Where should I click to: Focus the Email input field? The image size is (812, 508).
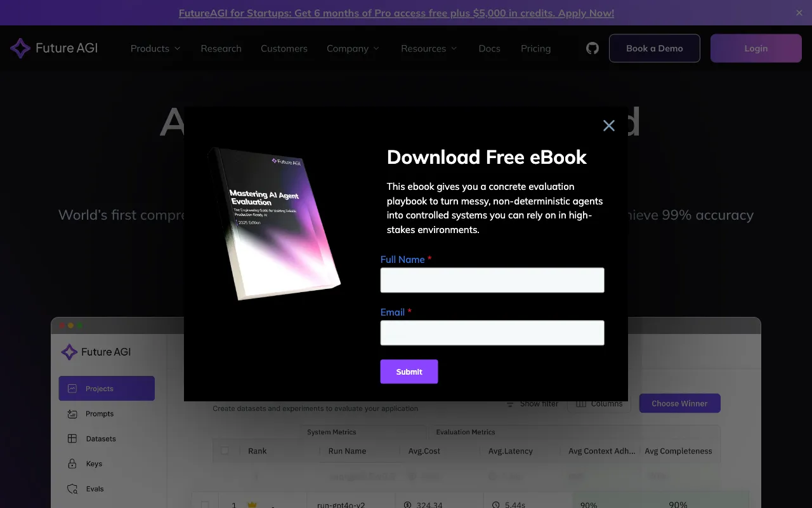click(x=492, y=333)
